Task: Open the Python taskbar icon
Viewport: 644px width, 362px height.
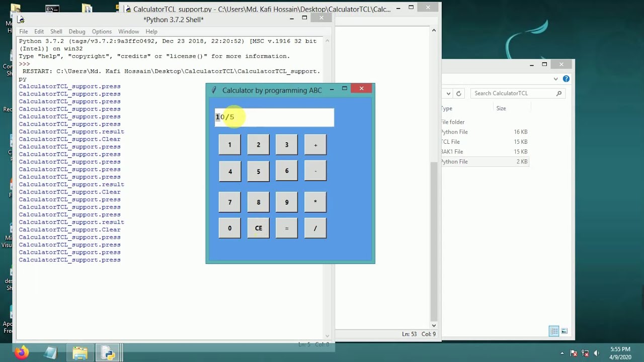Action: coord(108,353)
